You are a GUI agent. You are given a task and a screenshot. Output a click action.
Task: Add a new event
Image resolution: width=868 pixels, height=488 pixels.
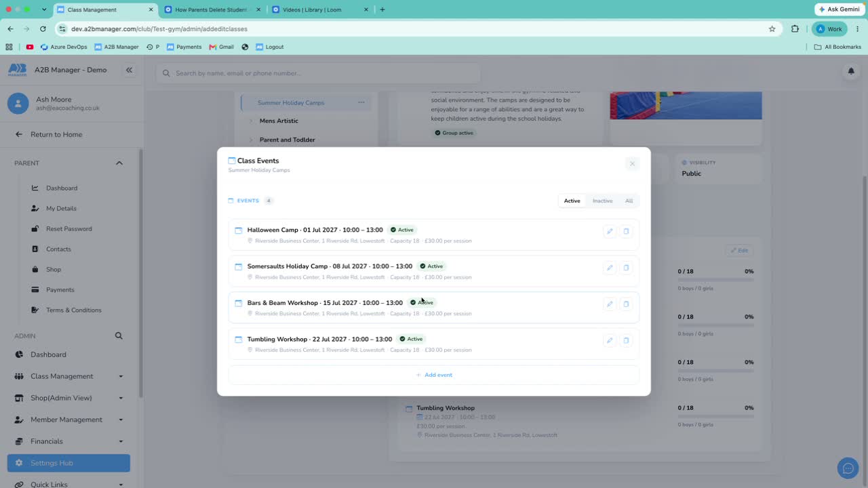coord(434,375)
